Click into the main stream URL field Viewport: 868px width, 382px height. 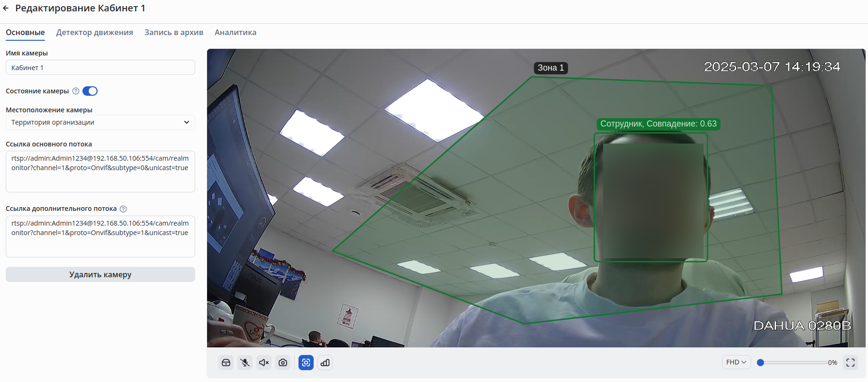[100, 172]
